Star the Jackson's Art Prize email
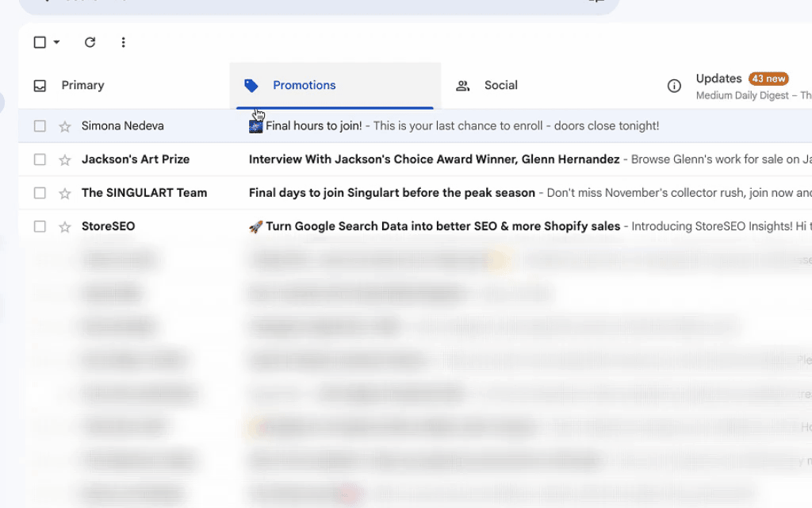The width and height of the screenshot is (812, 508). click(x=65, y=160)
